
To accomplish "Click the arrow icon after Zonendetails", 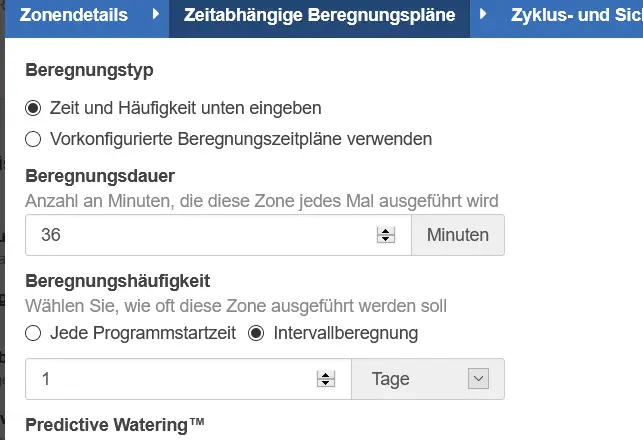I will [x=155, y=15].
